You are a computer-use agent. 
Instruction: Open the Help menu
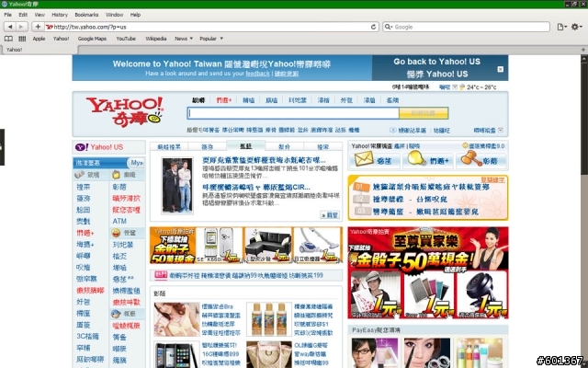point(135,15)
